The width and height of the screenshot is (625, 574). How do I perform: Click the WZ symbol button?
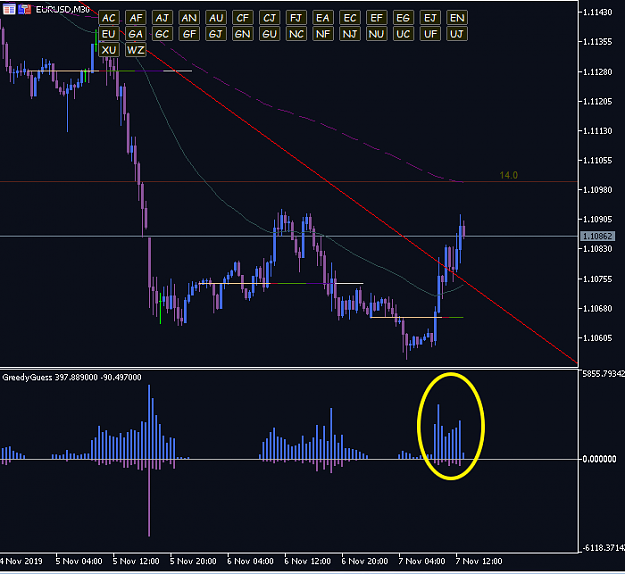[x=136, y=50]
